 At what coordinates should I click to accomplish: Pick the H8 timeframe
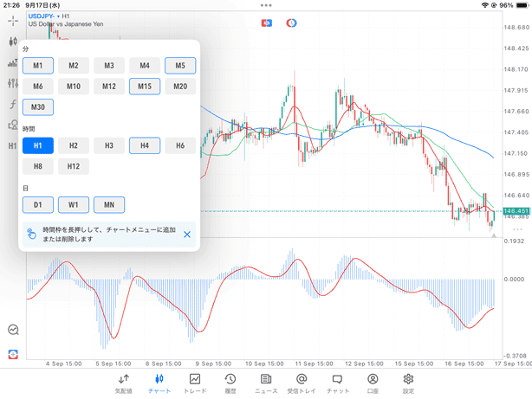click(38, 166)
